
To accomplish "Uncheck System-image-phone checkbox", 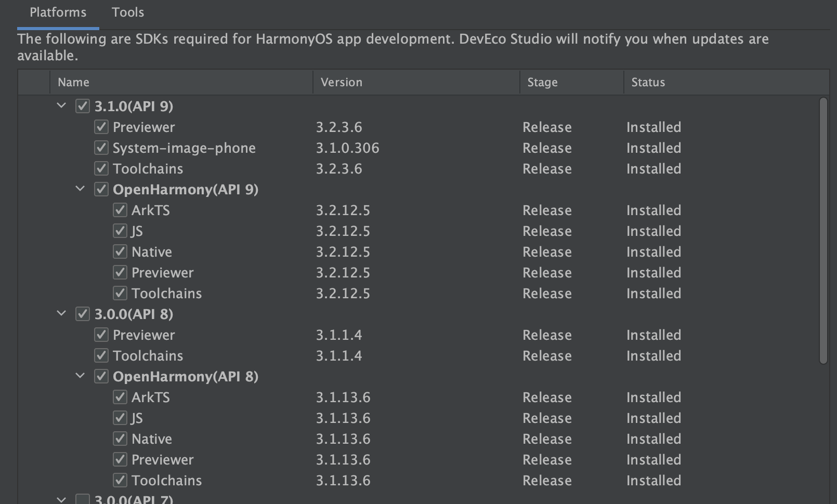I will (x=101, y=148).
